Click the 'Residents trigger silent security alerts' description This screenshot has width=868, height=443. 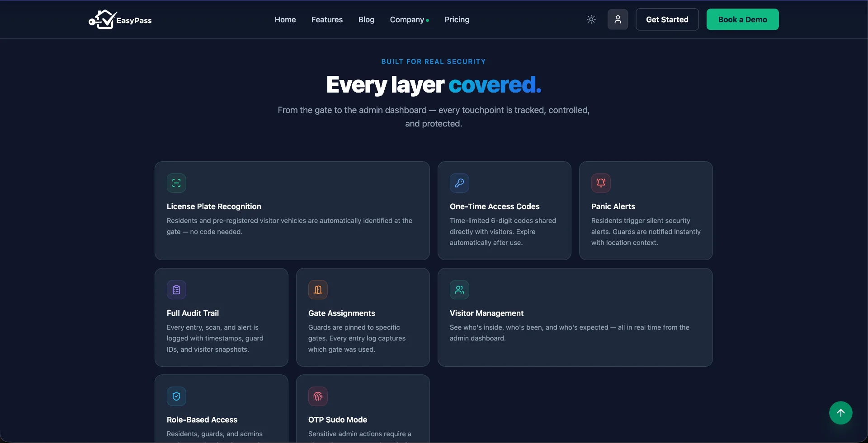click(x=646, y=232)
